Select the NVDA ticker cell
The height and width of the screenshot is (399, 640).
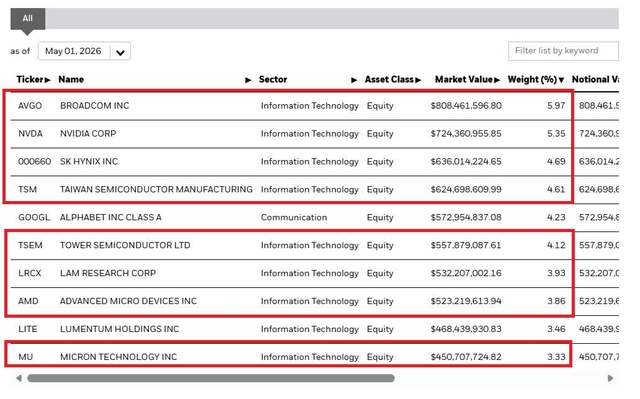click(30, 134)
